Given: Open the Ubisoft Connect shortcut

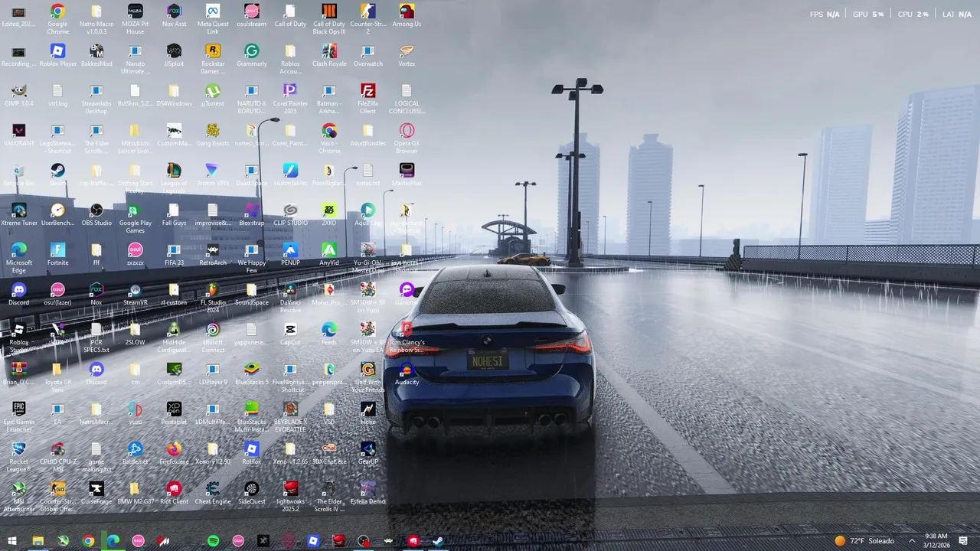Looking at the screenshot, I should (213, 337).
